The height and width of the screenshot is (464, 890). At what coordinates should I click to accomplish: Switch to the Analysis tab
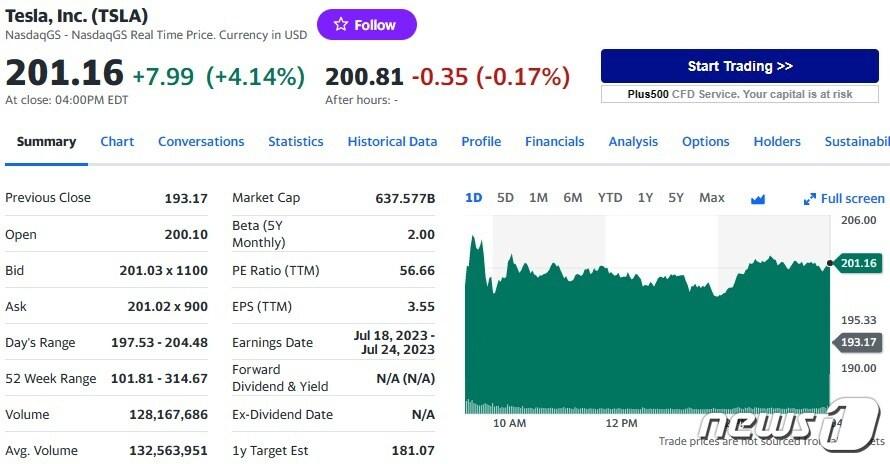[633, 142]
